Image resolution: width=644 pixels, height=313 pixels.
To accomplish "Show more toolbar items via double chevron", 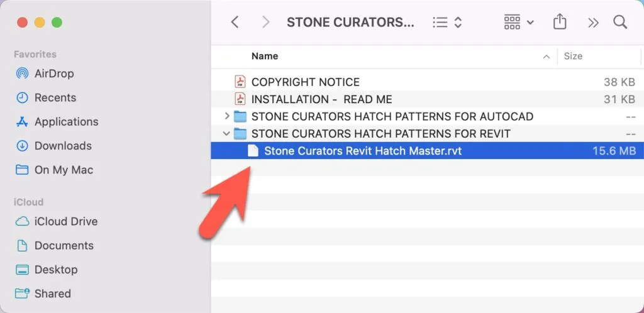I will click(593, 23).
